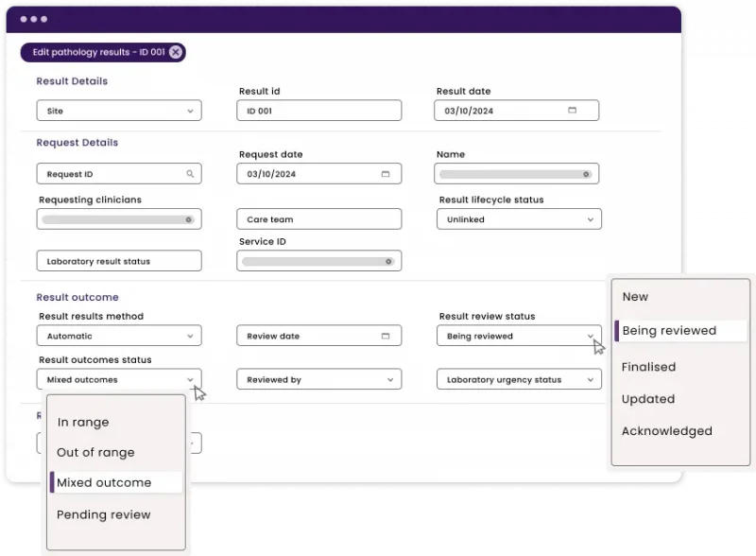
Task: Select Acknowledged review status option
Action: (x=666, y=431)
